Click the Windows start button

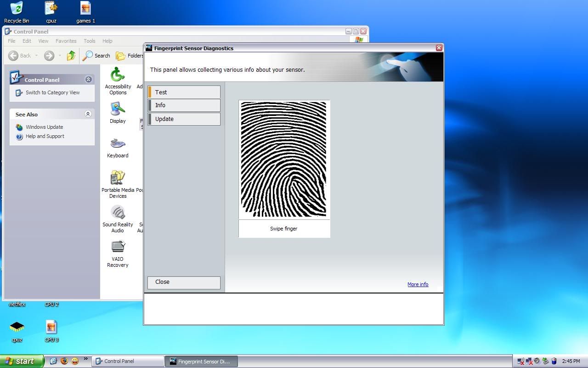tap(22, 361)
